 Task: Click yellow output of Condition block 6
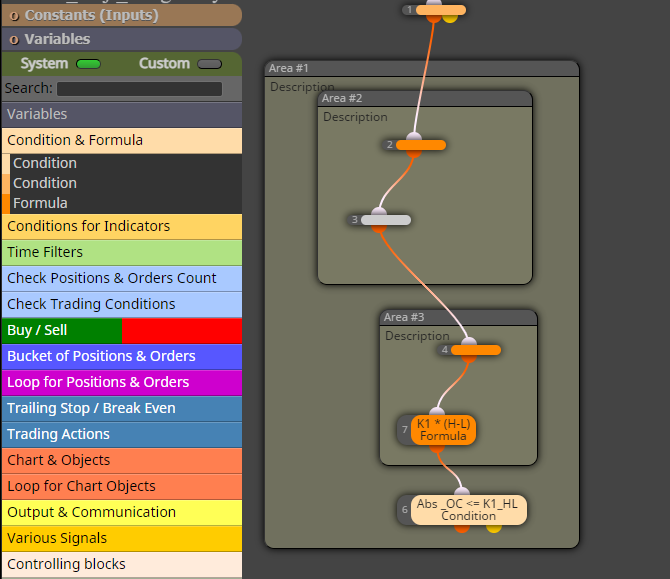click(494, 528)
